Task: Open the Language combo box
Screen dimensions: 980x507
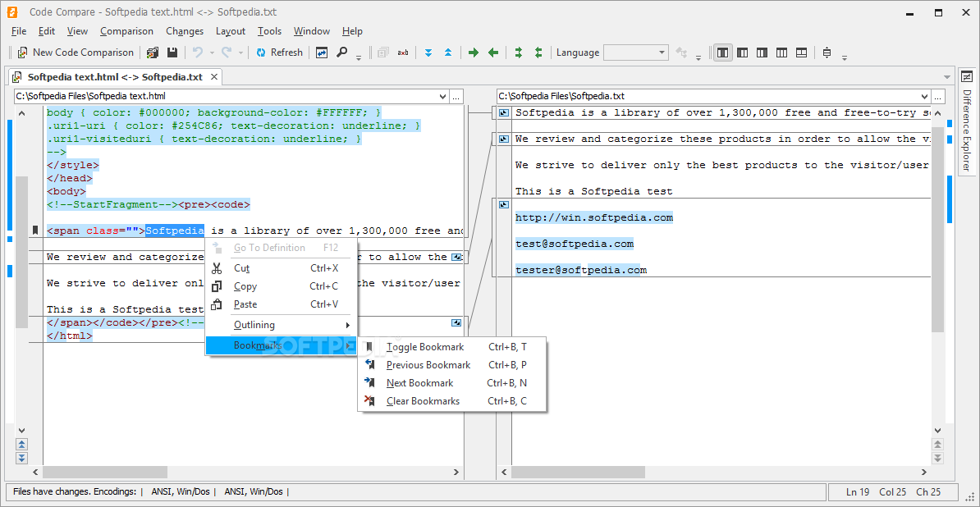Action: 636,53
